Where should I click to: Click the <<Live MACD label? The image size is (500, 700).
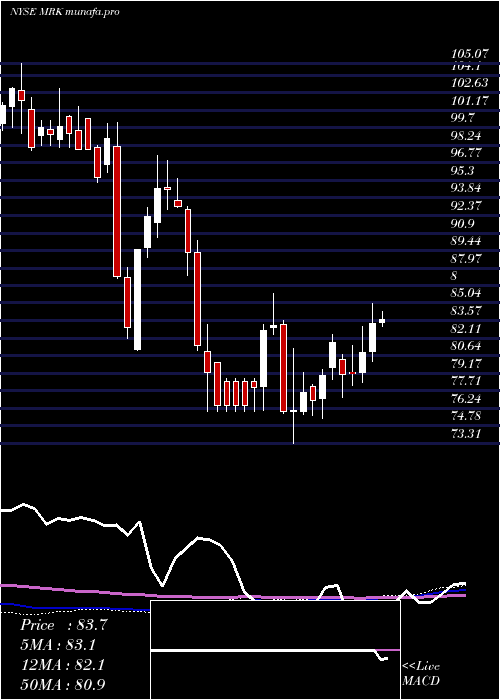(x=421, y=673)
